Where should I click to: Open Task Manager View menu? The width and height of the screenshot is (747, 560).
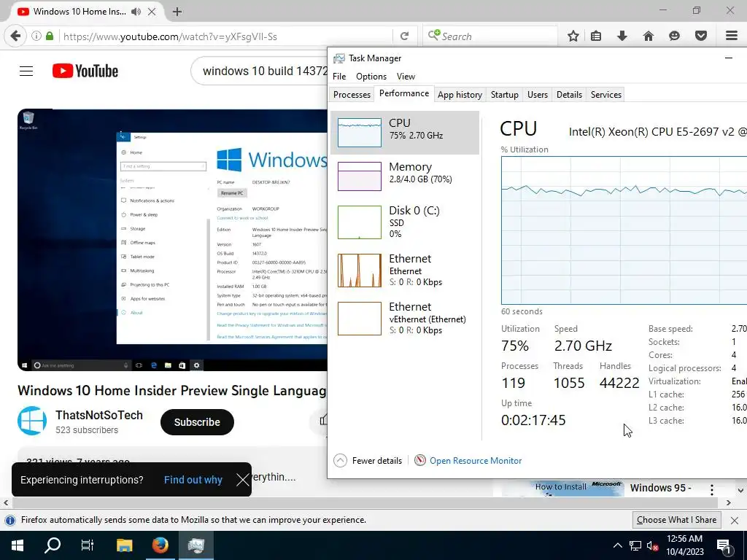point(406,76)
